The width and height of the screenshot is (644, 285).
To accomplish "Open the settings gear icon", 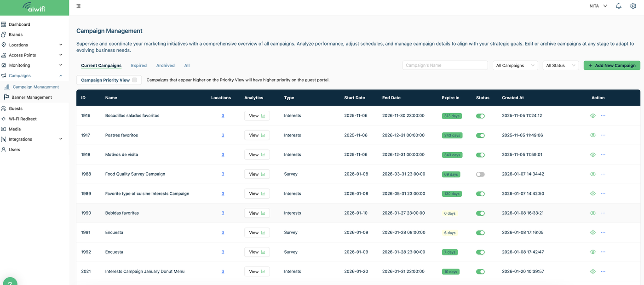I will tap(633, 6).
